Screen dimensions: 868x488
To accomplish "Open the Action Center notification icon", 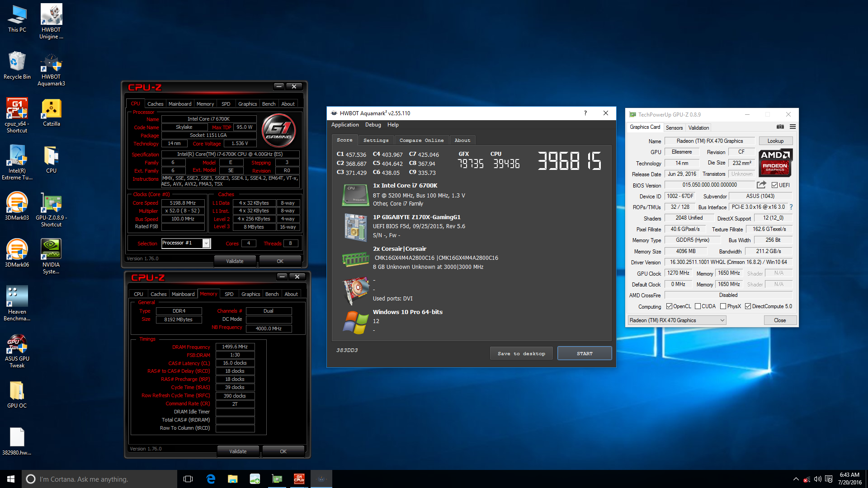I will click(x=829, y=479).
